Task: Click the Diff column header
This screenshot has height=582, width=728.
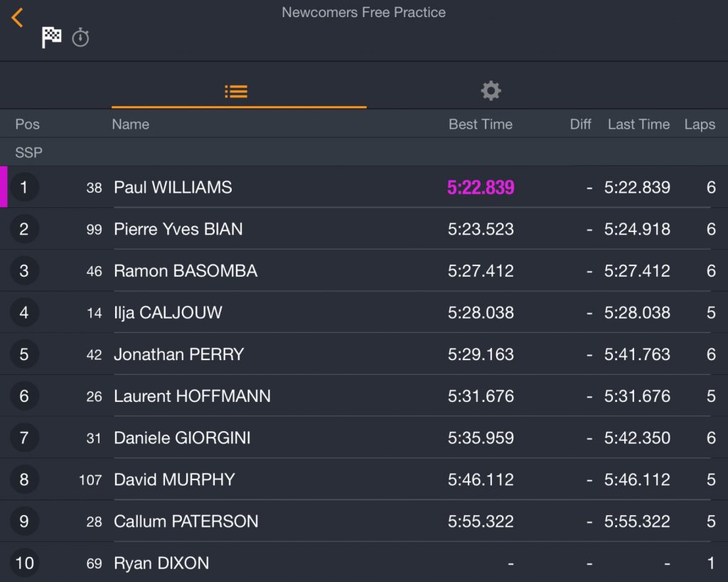Action: tap(580, 124)
